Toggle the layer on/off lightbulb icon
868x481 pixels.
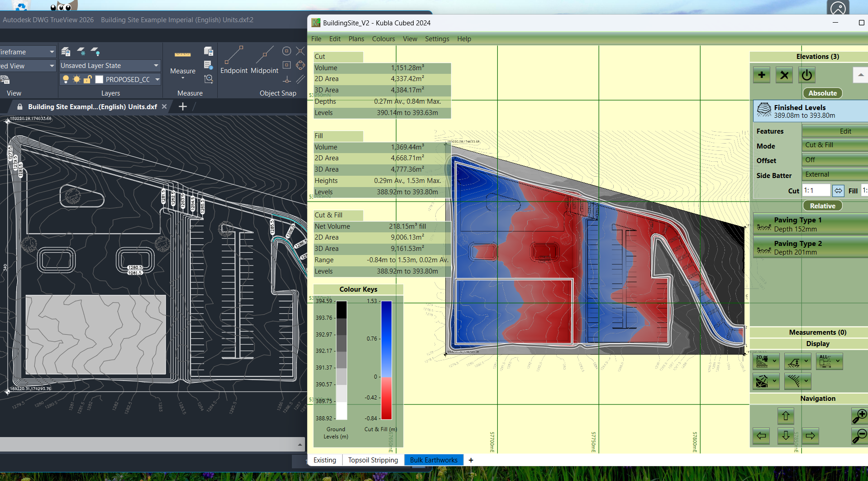coord(66,80)
